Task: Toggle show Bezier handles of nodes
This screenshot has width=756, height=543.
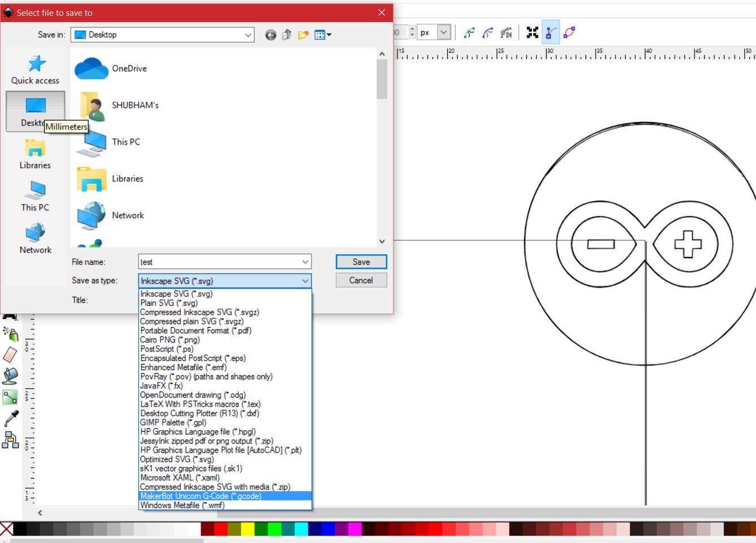Action: [550, 33]
